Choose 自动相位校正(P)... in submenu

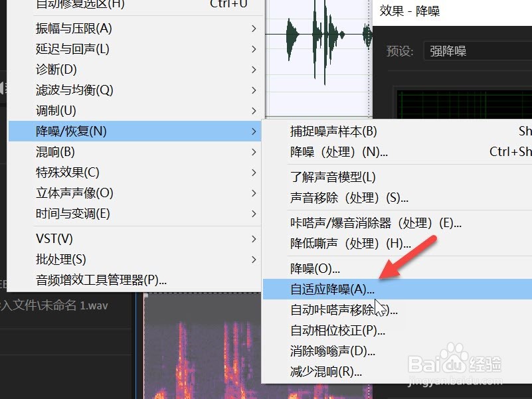tap(398, 331)
